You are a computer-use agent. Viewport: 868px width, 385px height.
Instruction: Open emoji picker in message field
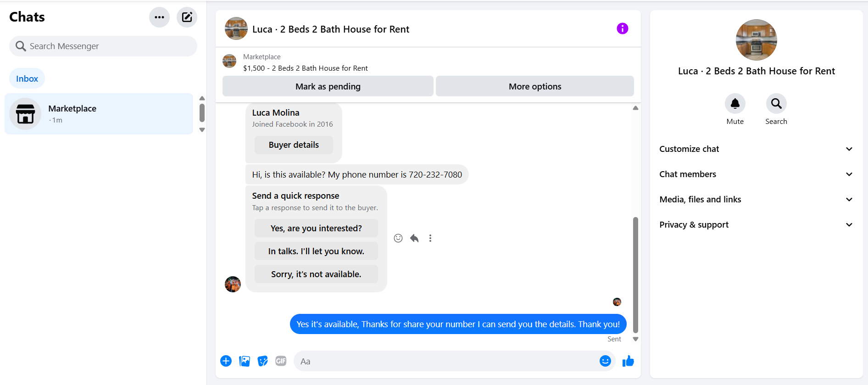coord(605,361)
